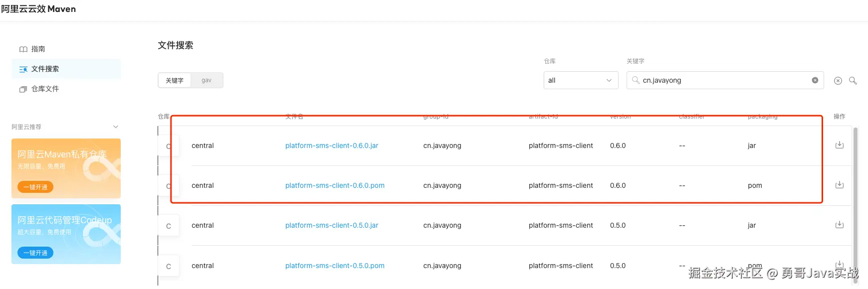Screen dimensions: 868x289
Task: Click the C repository badge for 0.5.0.jar row
Action: 169,226
